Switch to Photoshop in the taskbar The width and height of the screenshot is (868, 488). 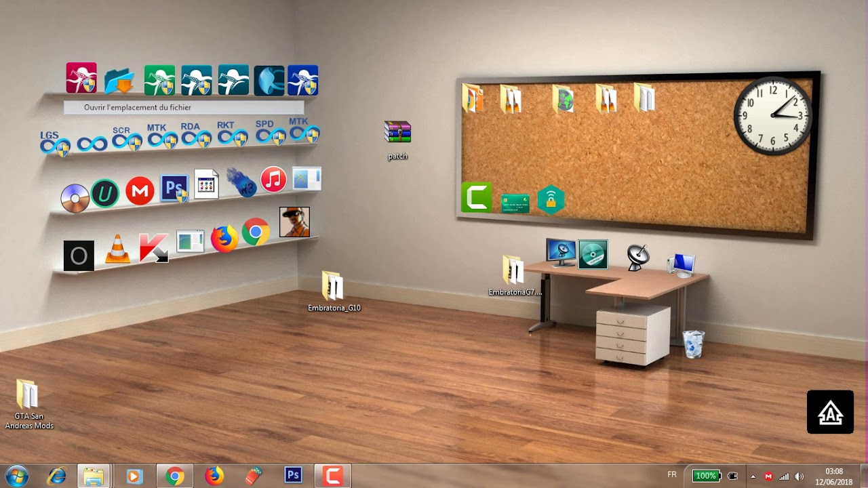294,476
